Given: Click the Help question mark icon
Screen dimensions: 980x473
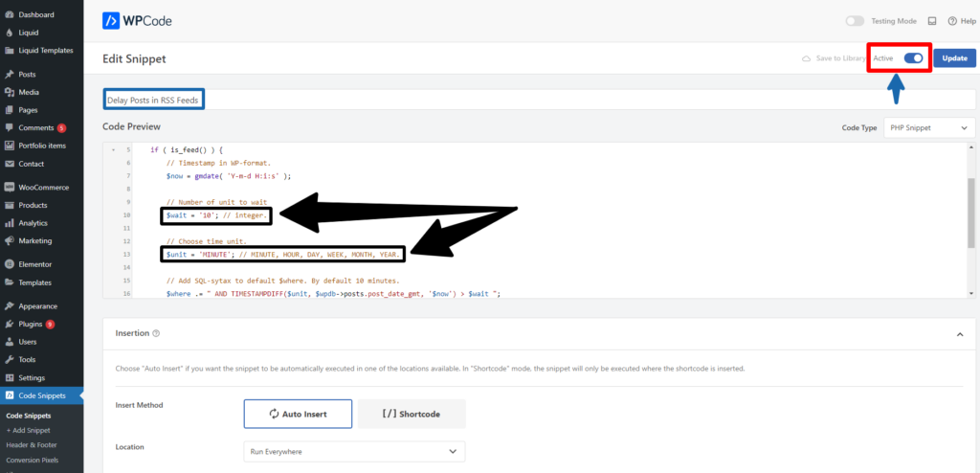Looking at the screenshot, I should click(x=952, y=21).
